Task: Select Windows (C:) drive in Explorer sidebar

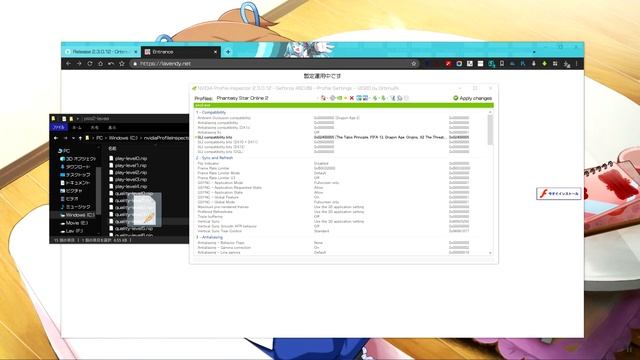Action: [x=77, y=215]
